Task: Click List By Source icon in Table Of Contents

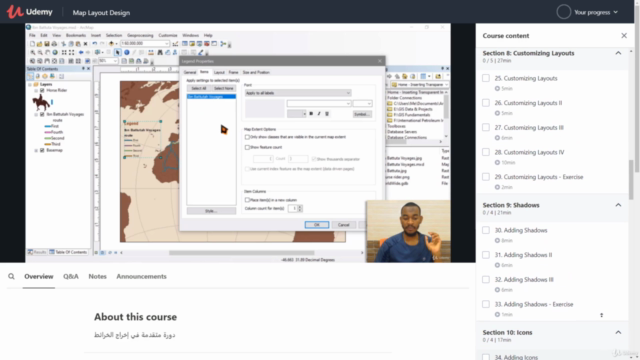Action: coord(38,76)
